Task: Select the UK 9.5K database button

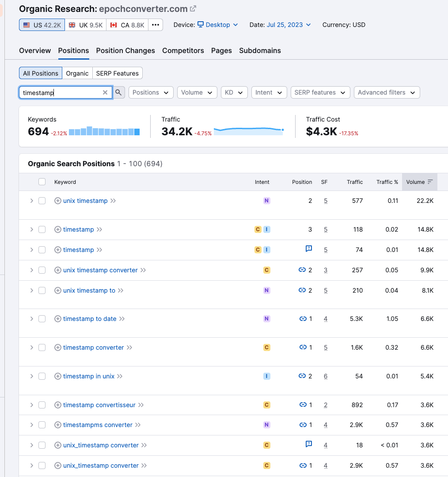Action: (86, 25)
